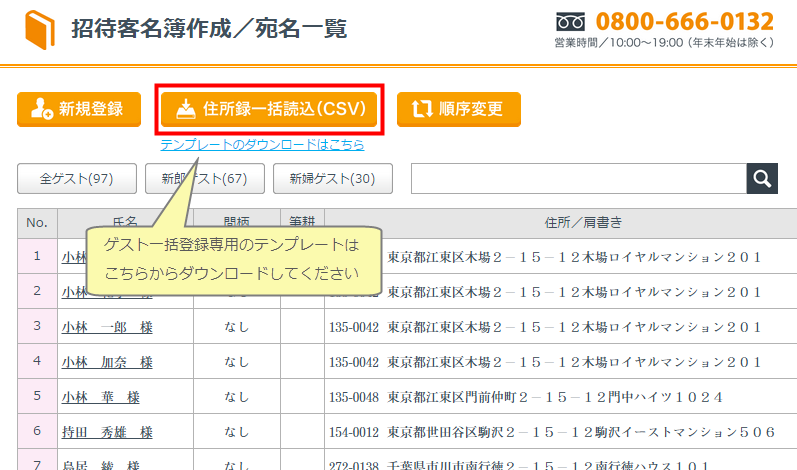
Task: Click the orange book logo icon
Action: (40, 30)
